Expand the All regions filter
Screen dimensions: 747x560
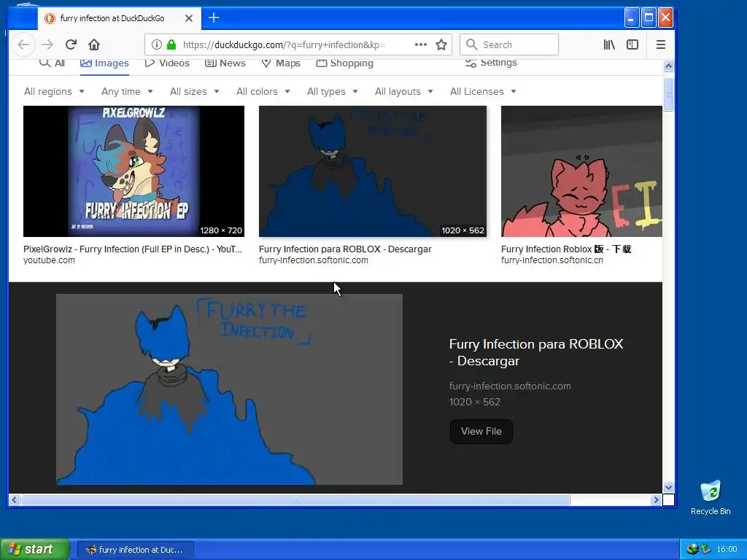click(54, 91)
